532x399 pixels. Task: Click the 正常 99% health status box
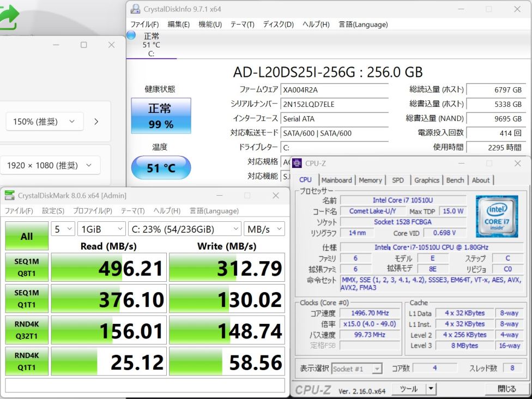[161, 116]
